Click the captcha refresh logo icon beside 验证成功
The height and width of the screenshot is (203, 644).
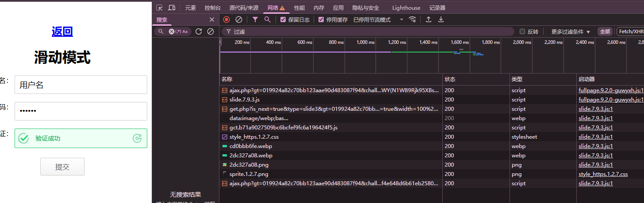point(137,138)
